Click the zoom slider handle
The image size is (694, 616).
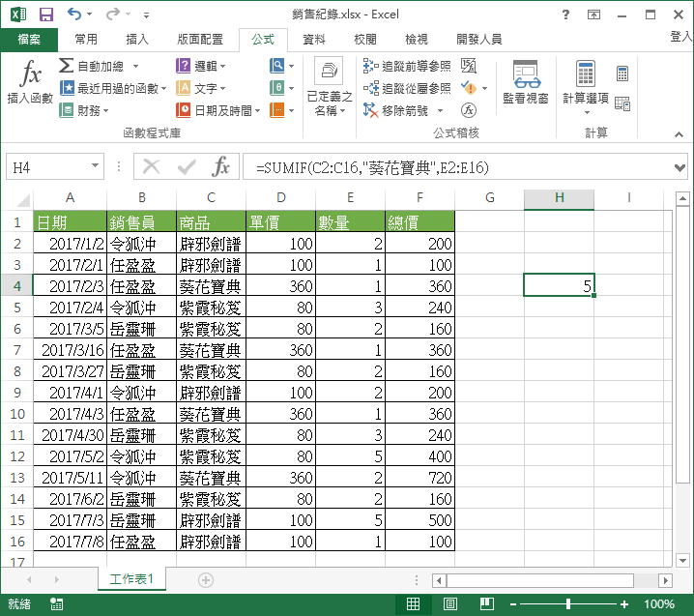click(x=568, y=604)
